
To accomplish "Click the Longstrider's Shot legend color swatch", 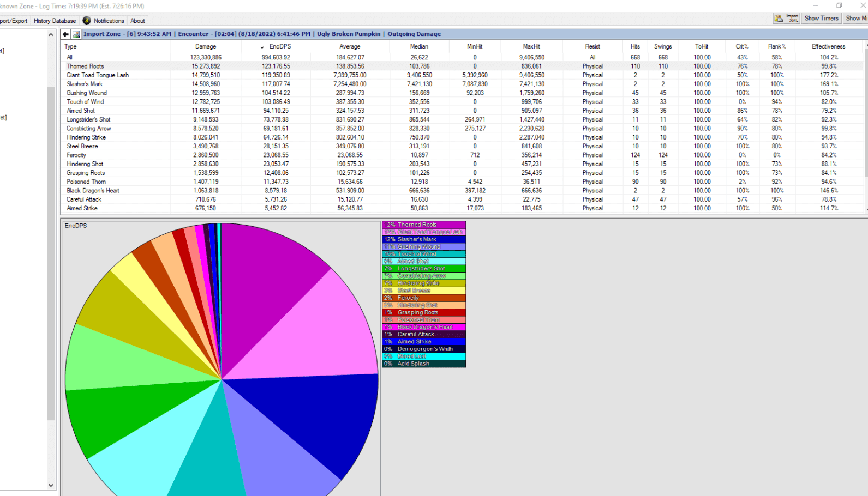I will pos(424,269).
